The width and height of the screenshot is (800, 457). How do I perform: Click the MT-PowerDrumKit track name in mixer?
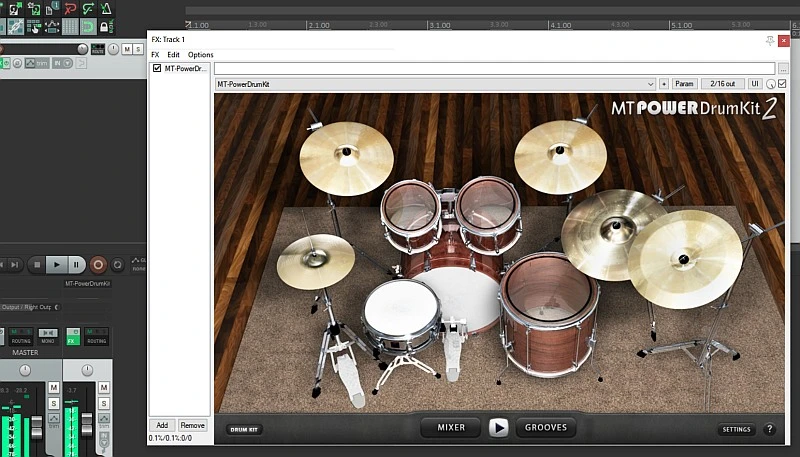click(x=88, y=284)
